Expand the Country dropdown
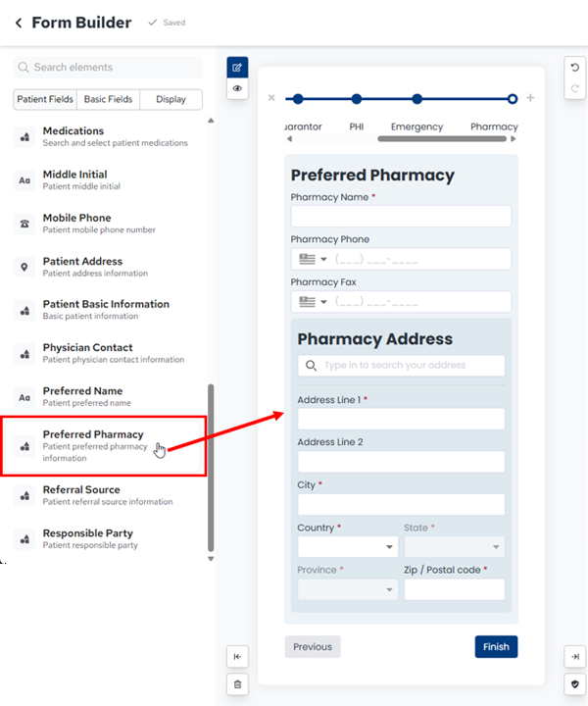 click(x=348, y=546)
